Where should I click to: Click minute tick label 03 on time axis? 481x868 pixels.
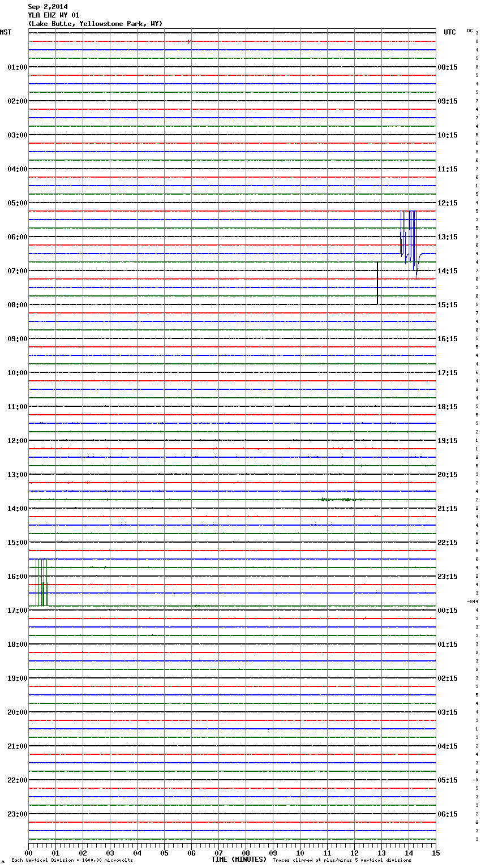(110, 853)
